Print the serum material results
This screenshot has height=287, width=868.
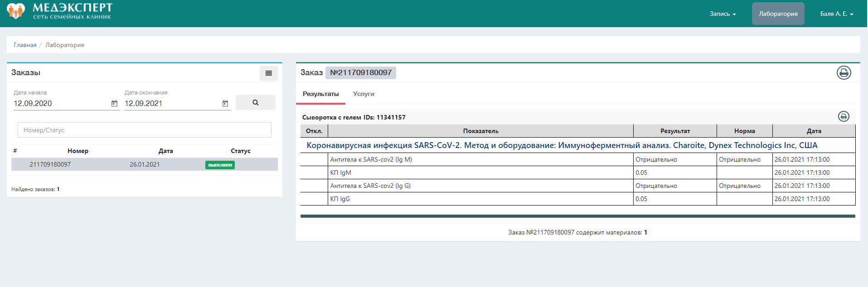point(843,117)
